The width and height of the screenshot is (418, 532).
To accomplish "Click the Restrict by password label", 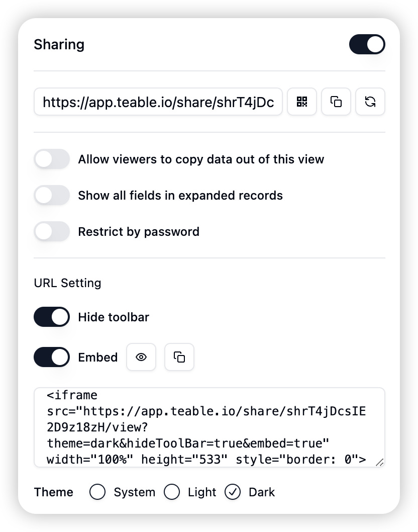I will pyautogui.click(x=139, y=231).
